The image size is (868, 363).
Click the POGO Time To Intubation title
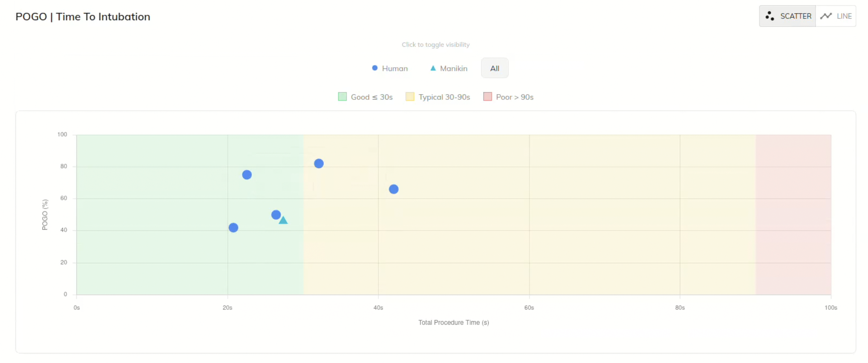pyautogui.click(x=83, y=16)
